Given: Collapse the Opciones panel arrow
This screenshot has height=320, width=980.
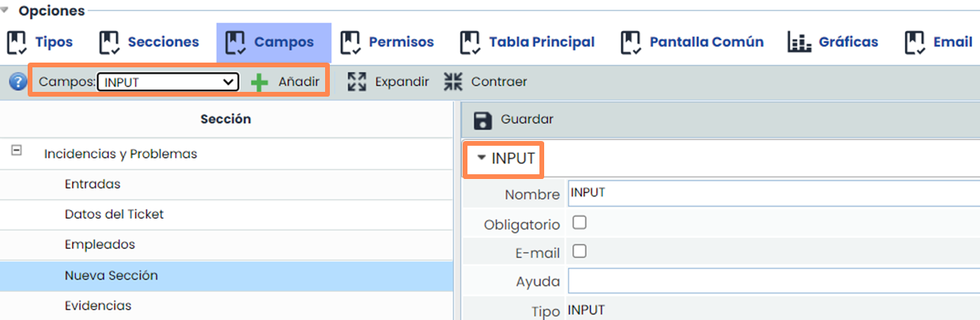Looking at the screenshot, I should coord(6,11).
